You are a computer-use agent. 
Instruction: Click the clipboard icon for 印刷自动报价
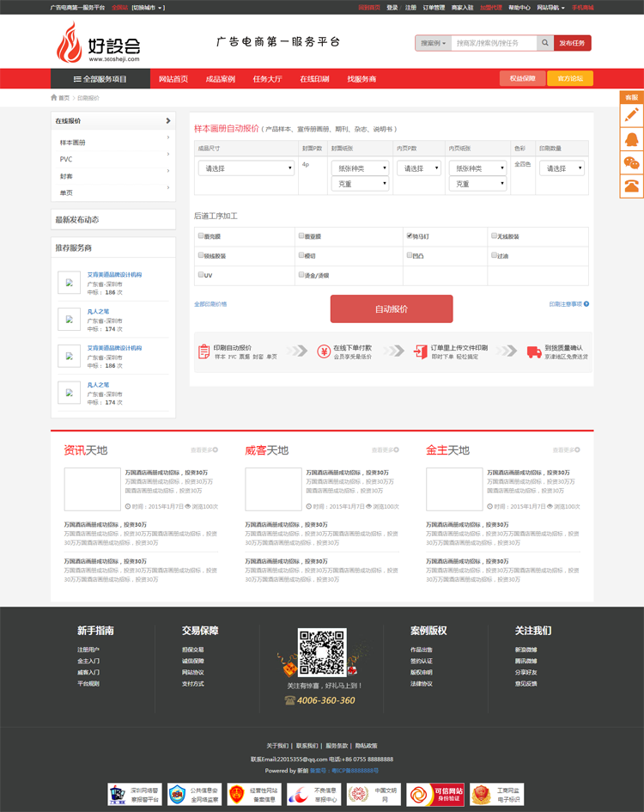pyautogui.click(x=204, y=351)
